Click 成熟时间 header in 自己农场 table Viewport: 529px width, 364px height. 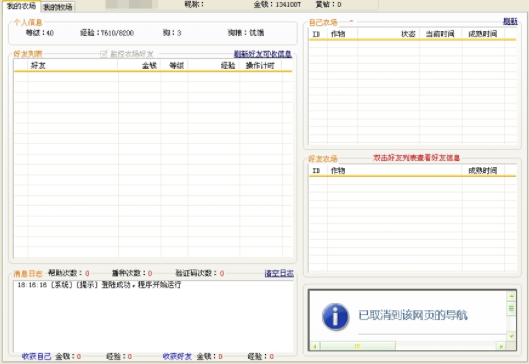click(x=483, y=34)
